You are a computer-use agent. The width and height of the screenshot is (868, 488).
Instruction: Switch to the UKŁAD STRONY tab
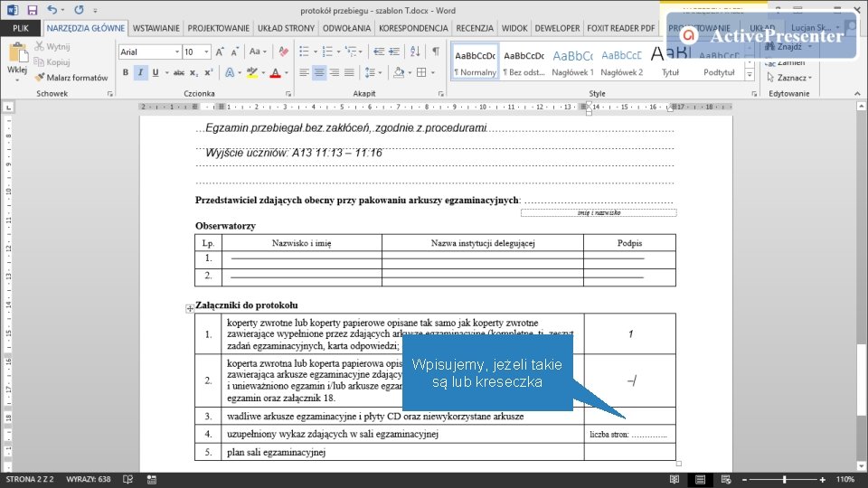[x=286, y=28]
